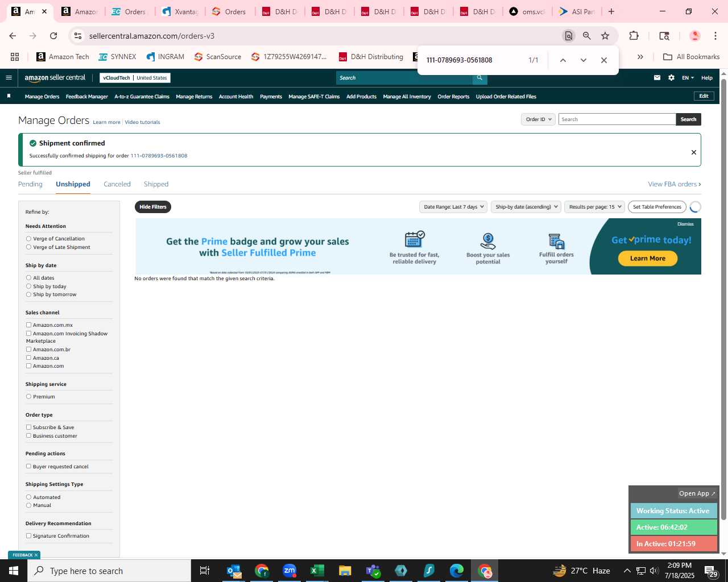
Task: Select the Automated shipping settings radio
Action: [x=28, y=497]
